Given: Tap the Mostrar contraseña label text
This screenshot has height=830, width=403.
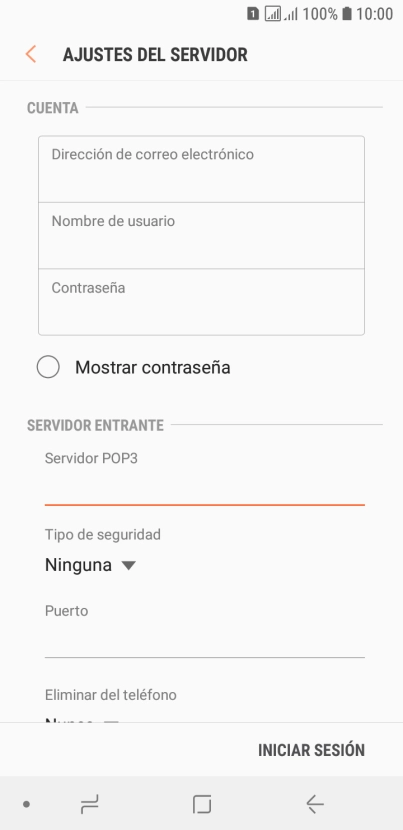Looking at the screenshot, I should tap(153, 367).
